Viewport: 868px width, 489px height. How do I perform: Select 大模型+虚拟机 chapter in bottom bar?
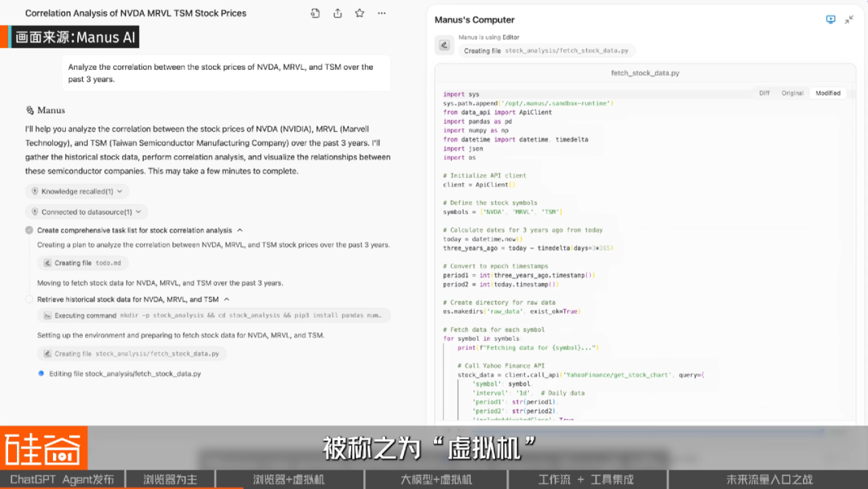click(436, 479)
